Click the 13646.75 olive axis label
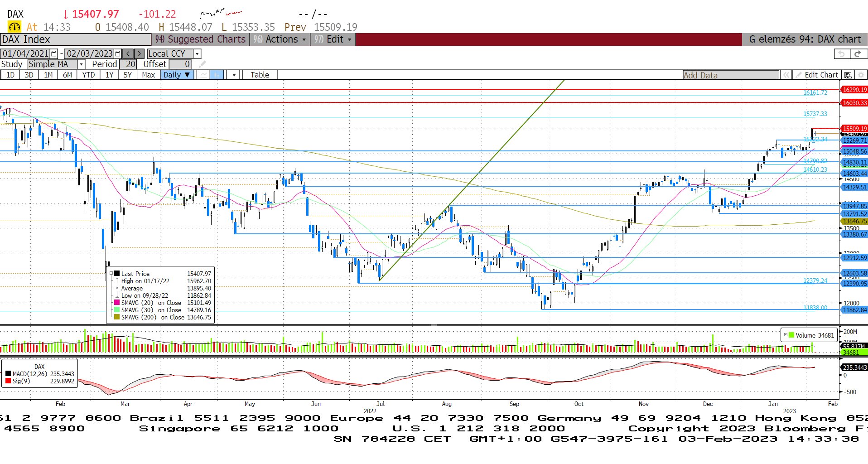 (854, 221)
